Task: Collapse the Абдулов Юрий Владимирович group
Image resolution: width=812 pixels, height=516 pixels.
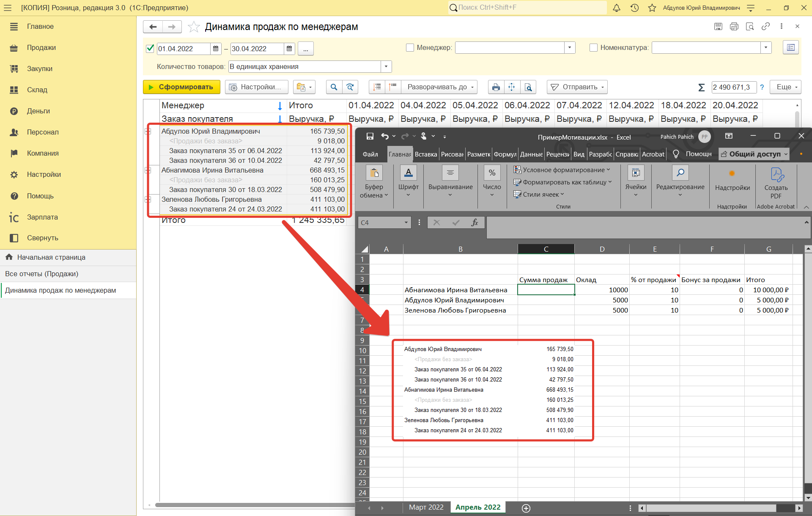Action: coord(148,132)
